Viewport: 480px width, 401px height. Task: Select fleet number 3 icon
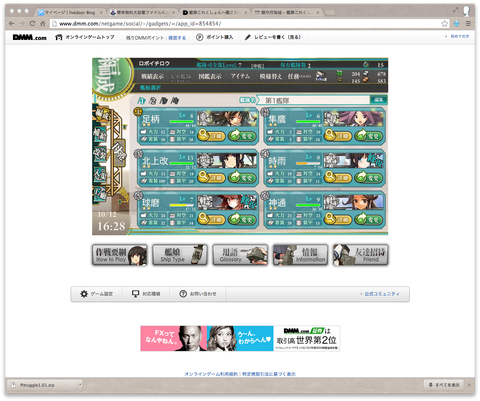tap(163, 100)
